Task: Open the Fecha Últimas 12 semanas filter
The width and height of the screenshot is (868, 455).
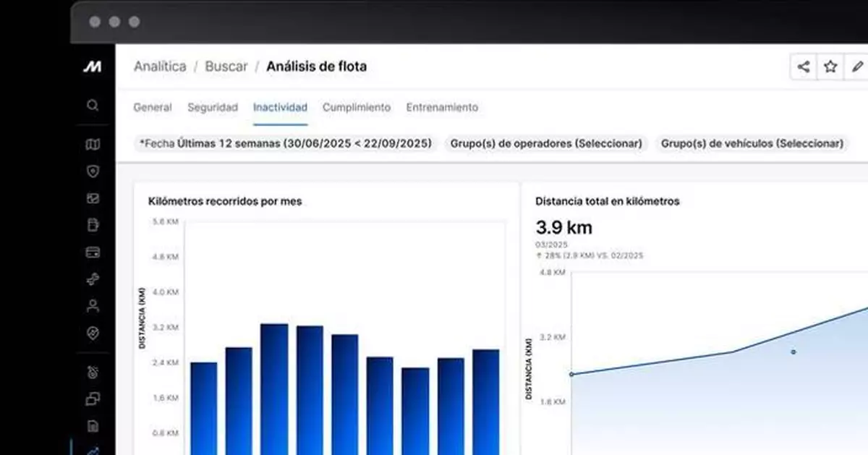Action: click(x=286, y=143)
